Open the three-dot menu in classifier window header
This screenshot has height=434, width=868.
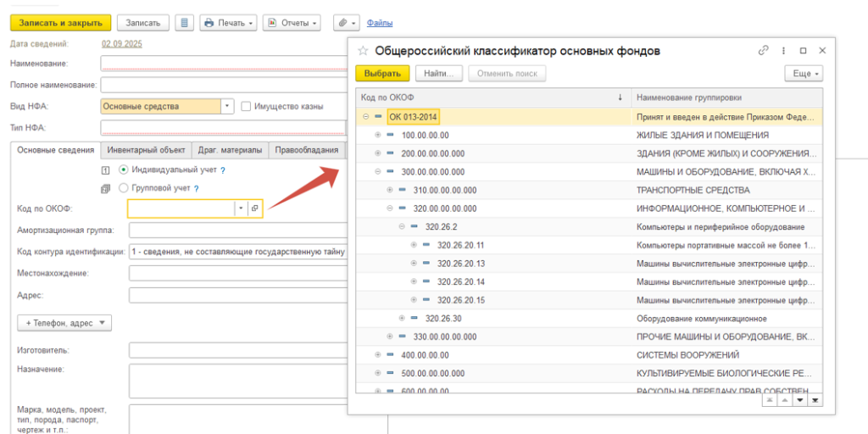[783, 51]
